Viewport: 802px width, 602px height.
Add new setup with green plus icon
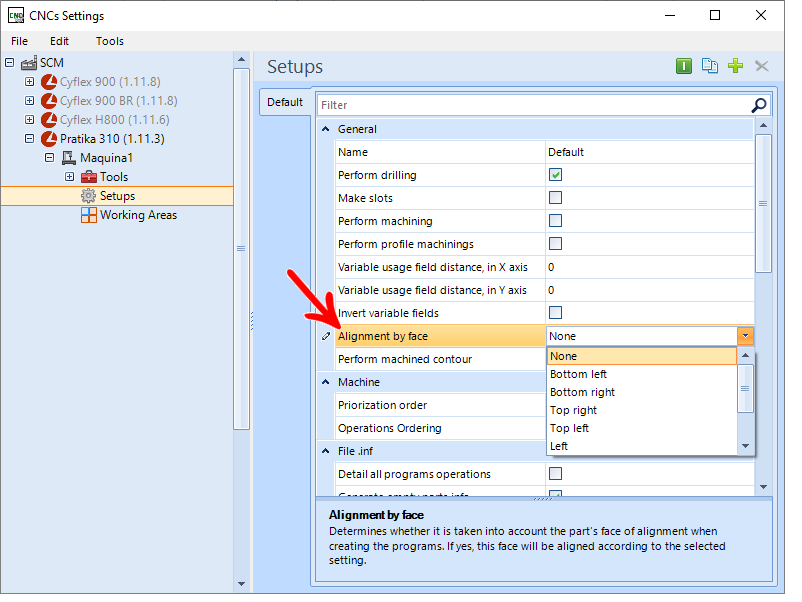(736, 66)
